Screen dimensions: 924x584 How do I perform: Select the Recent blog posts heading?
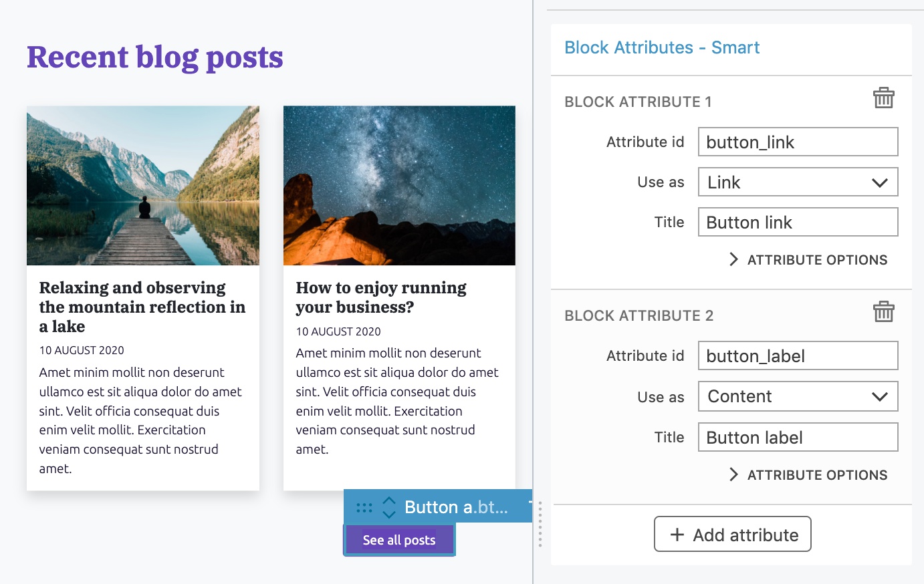click(155, 57)
